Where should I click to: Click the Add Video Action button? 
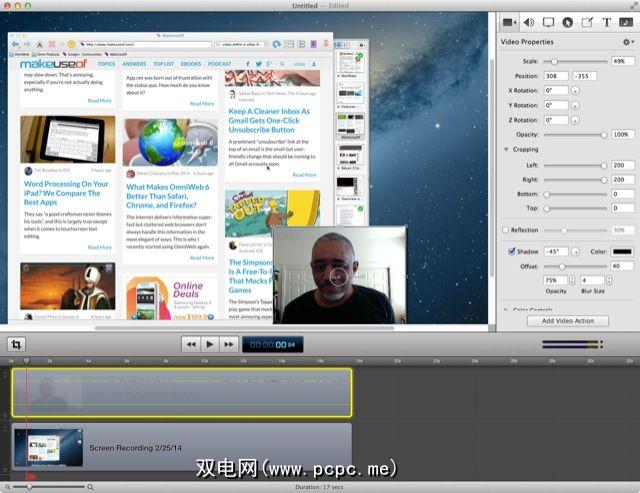[x=568, y=321]
